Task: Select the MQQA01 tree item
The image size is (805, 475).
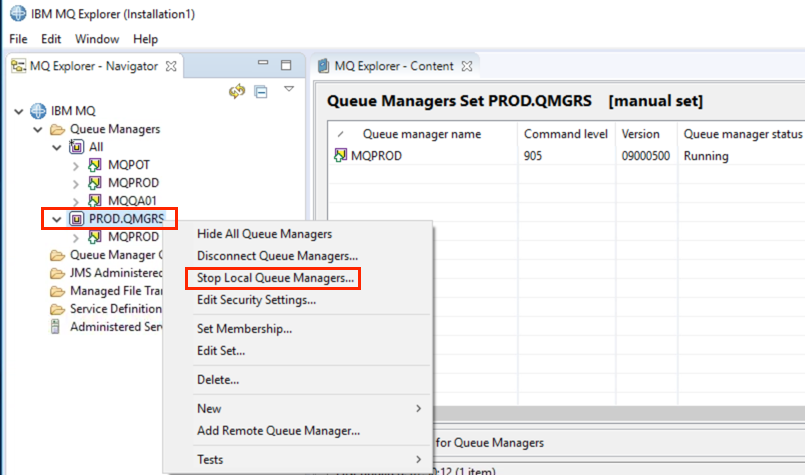Action: point(132,201)
